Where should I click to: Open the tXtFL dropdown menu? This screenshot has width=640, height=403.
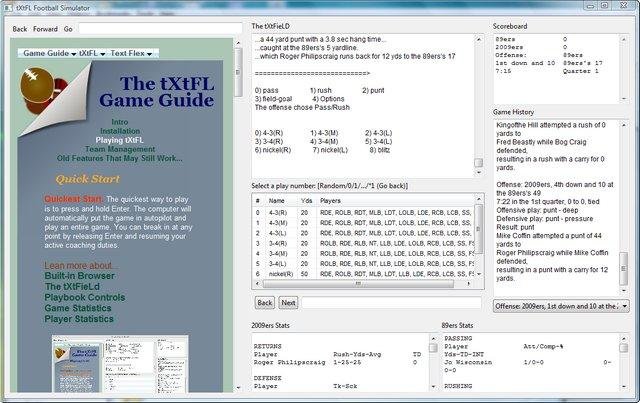pos(92,53)
